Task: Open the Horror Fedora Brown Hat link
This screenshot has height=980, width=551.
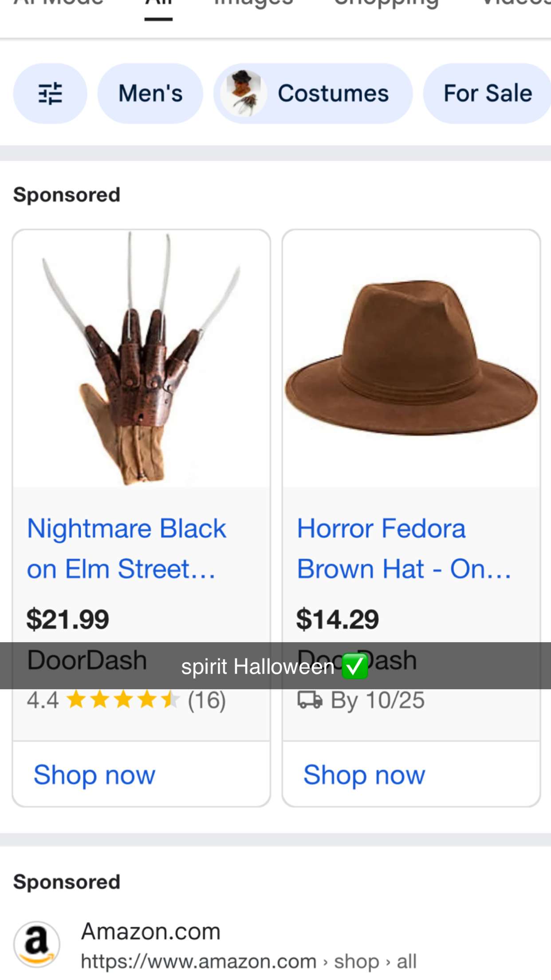Action: 403,549
